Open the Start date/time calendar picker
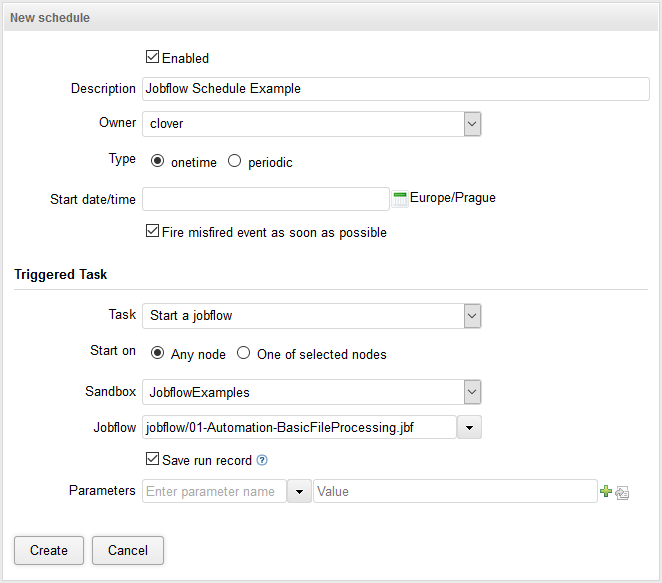 pyautogui.click(x=400, y=198)
